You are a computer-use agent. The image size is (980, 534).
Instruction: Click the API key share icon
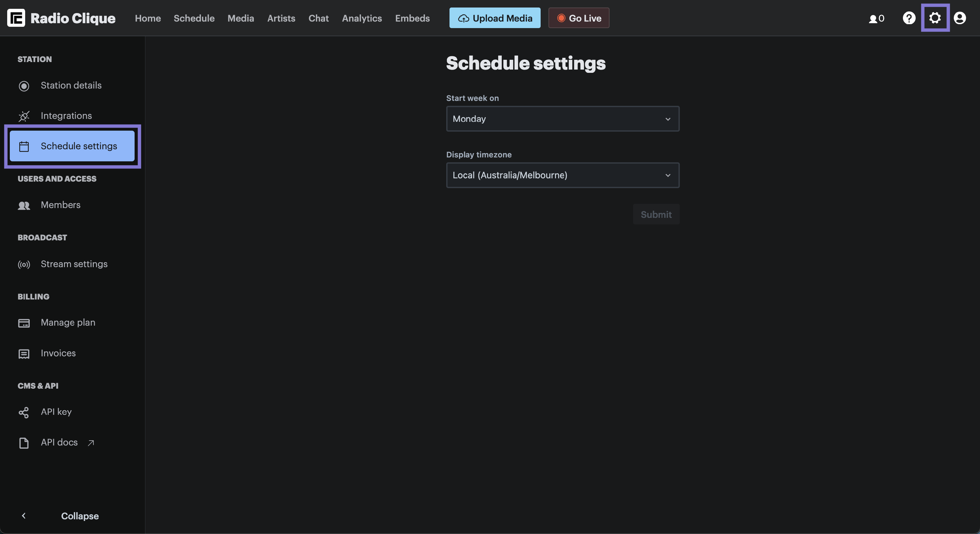[24, 412]
